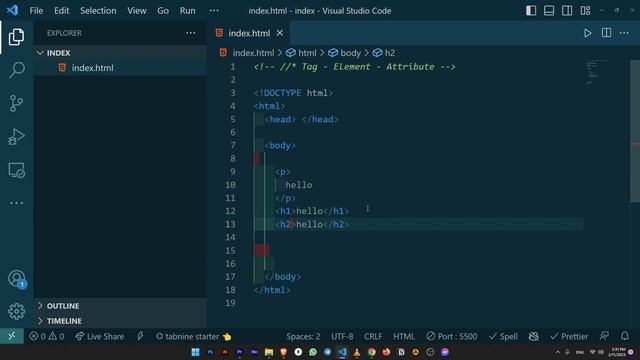Open Run and Debug view

[x=16, y=137]
